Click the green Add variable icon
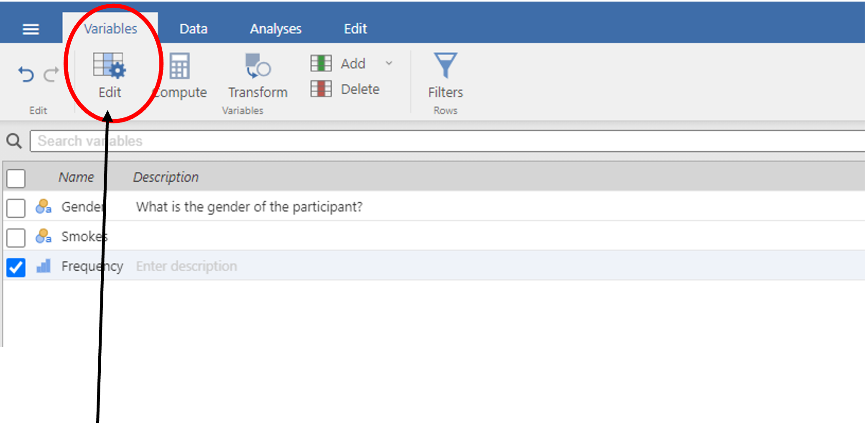Viewport: 868px width, 425px height. 321,63
